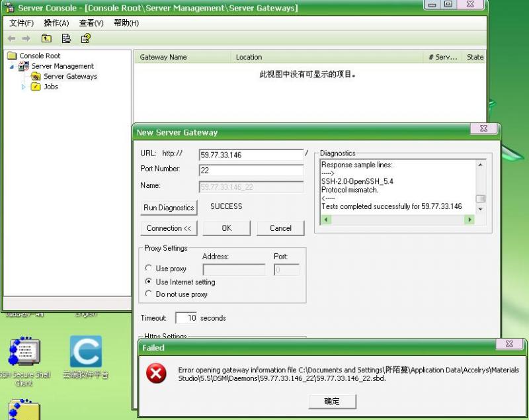Click Server Console title bar app icon
The width and height of the screenshot is (529, 420).
pos(9,7)
